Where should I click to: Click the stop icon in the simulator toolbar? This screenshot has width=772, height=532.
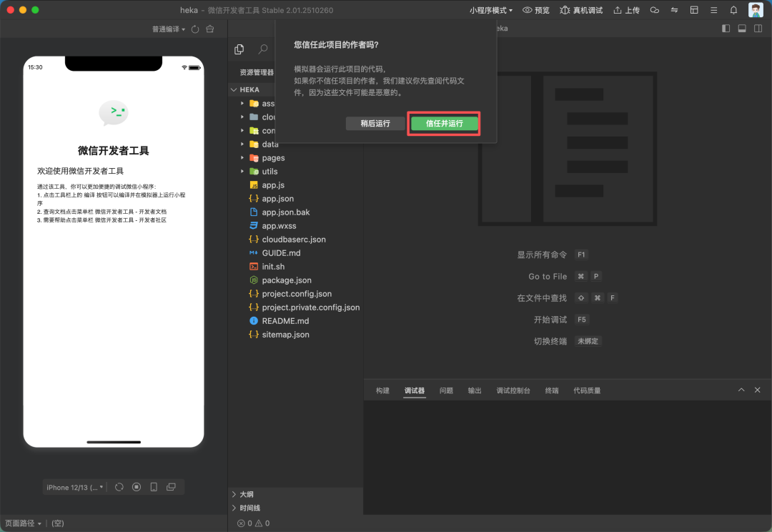(136, 487)
